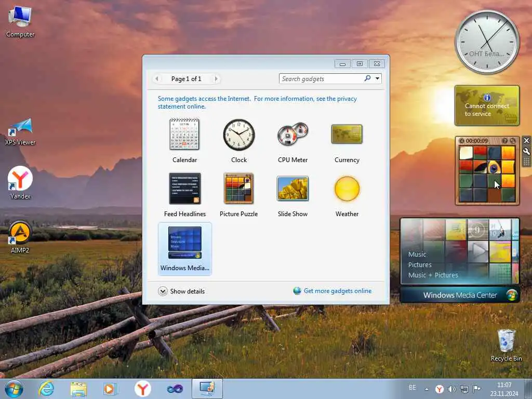Click the toucan eye puzzle tile
Image resolution: width=532 pixels, height=399 pixels.
(x=494, y=167)
